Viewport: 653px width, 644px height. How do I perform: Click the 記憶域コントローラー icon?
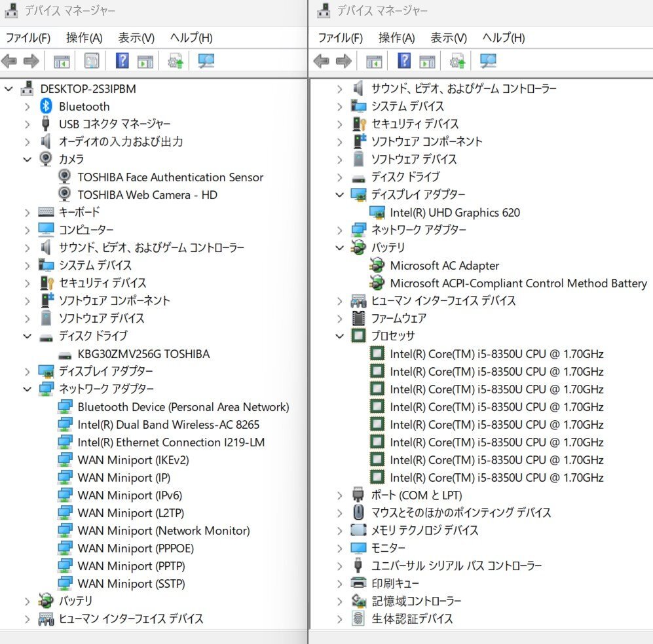(358, 600)
